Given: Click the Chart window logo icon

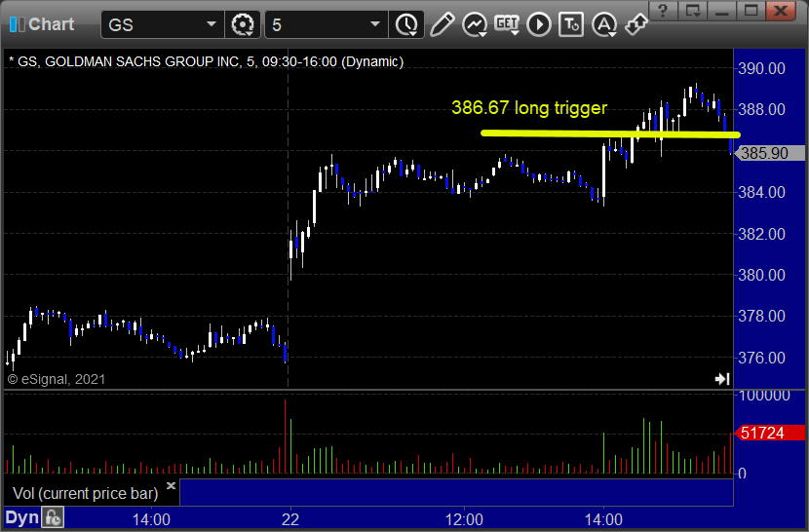Looking at the screenshot, I should pyautogui.click(x=17, y=24).
